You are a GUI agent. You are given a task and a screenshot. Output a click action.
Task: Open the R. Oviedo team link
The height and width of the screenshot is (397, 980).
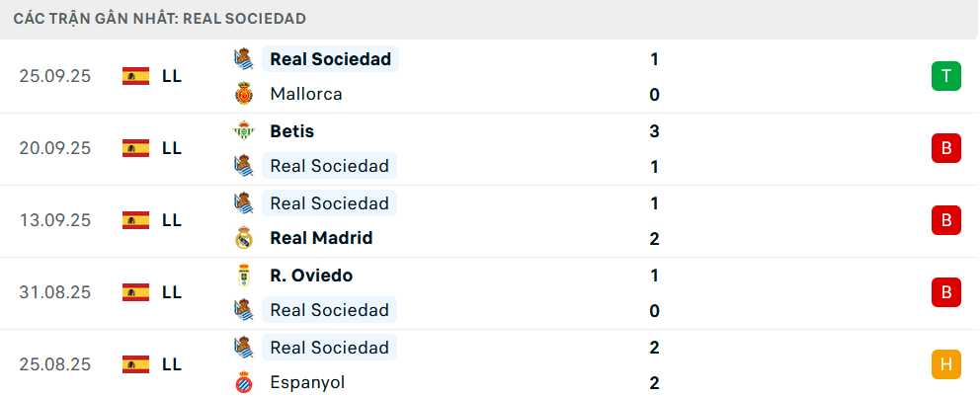tap(311, 276)
